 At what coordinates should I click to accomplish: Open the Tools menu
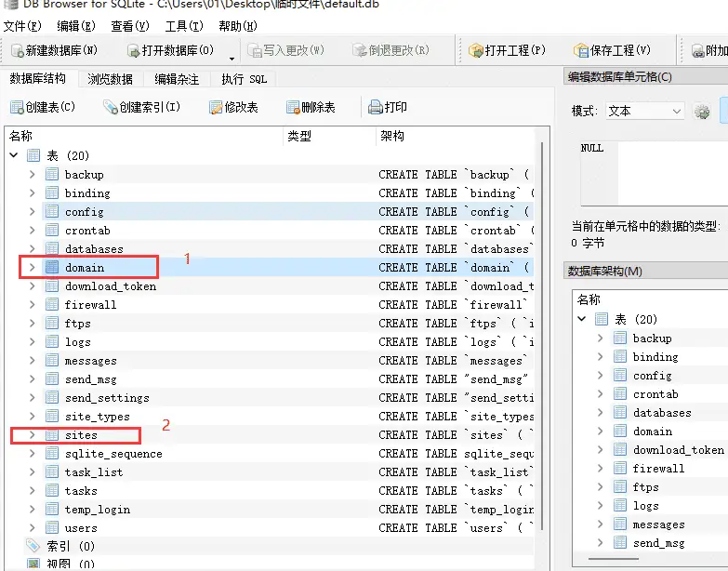coord(182,25)
